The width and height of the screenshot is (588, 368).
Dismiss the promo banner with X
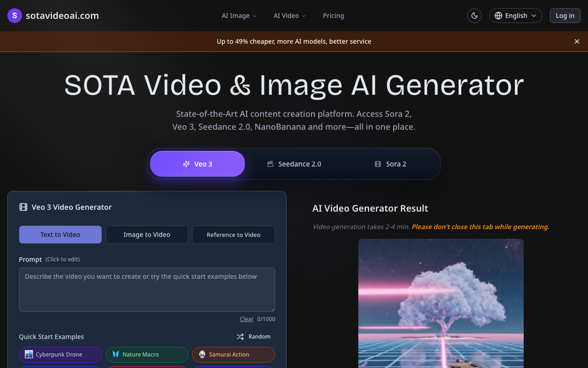pos(577,41)
